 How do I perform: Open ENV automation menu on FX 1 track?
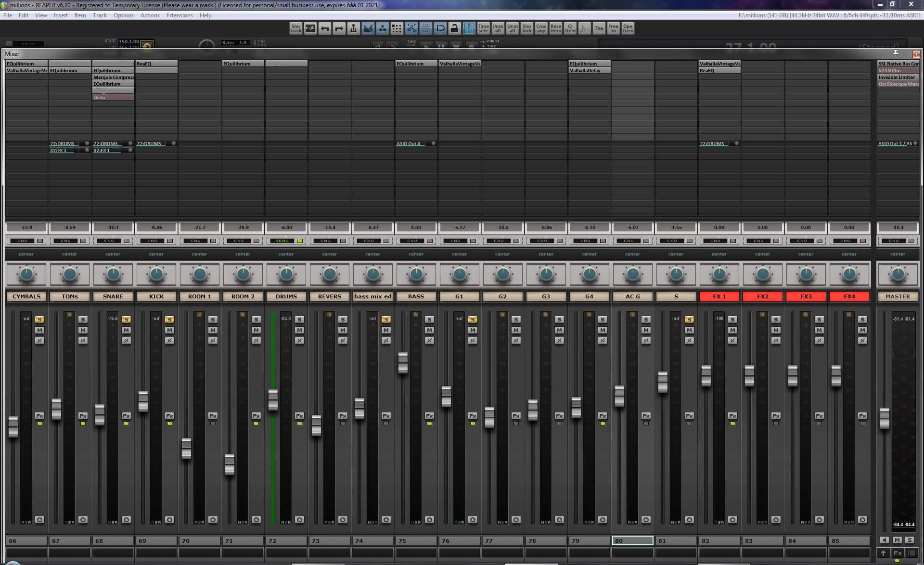point(716,241)
